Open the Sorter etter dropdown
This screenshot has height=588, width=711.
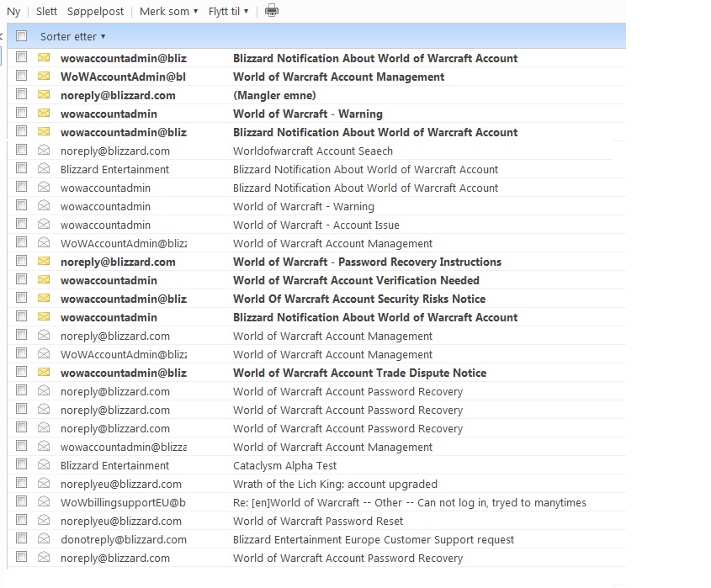(72, 36)
